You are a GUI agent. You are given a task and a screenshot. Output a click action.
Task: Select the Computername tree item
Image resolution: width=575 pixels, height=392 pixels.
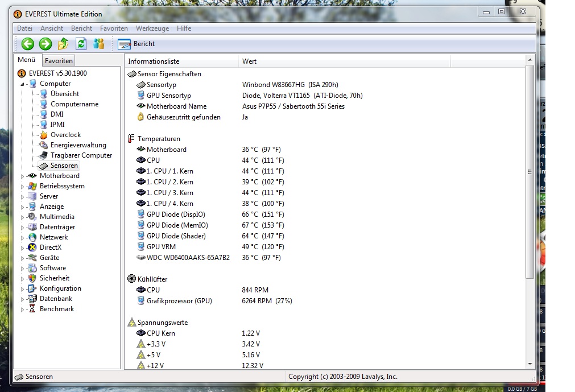tap(75, 104)
